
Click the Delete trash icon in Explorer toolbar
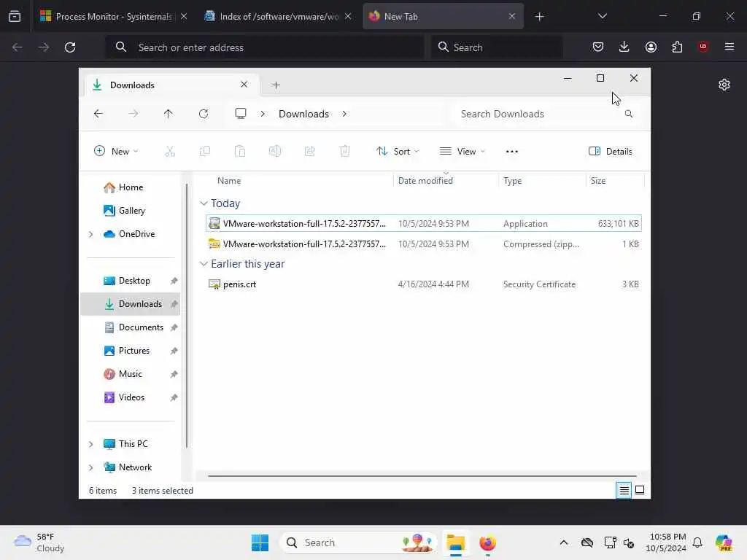345,152
